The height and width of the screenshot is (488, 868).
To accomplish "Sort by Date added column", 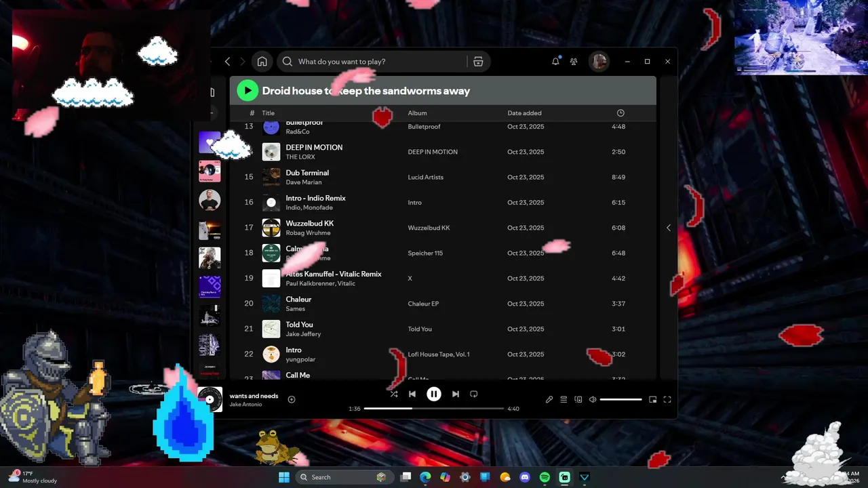I will (x=524, y=113).
